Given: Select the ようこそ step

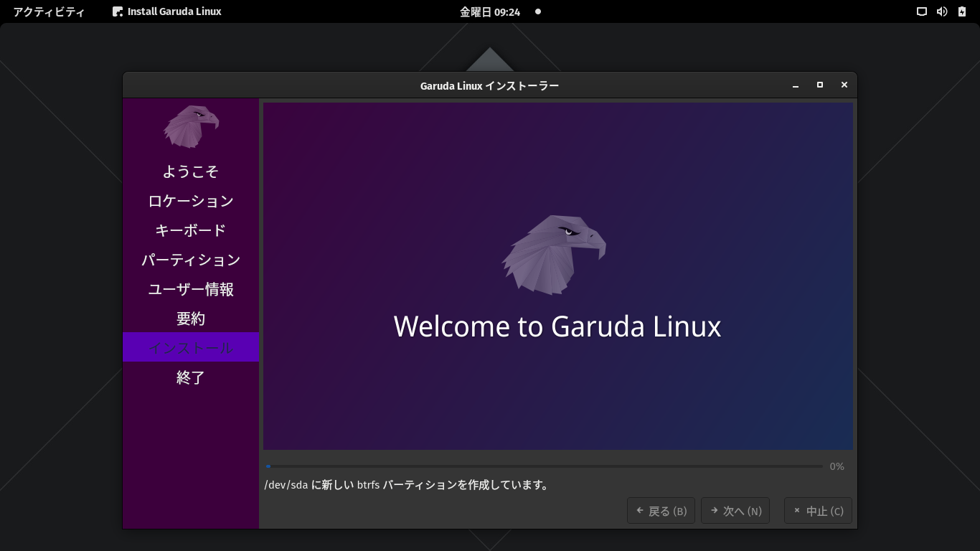Looking at the screenshot, I should (191, 171).
